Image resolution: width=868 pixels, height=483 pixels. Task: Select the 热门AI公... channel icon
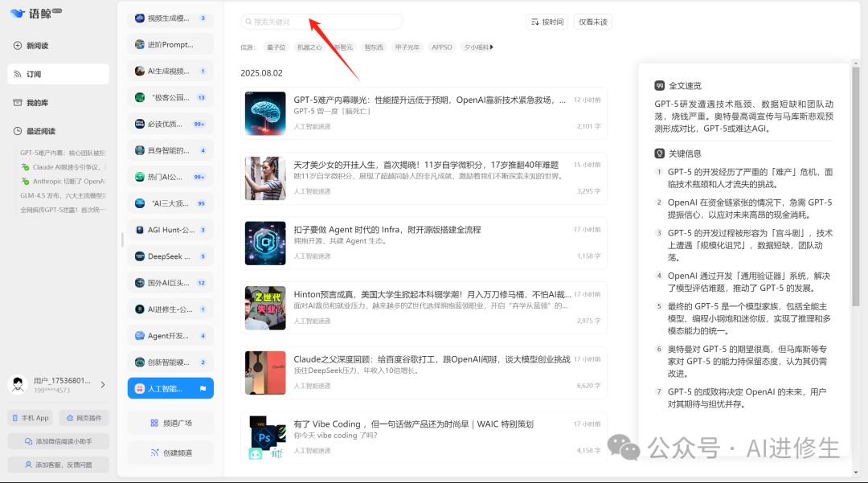pos(140,177)
